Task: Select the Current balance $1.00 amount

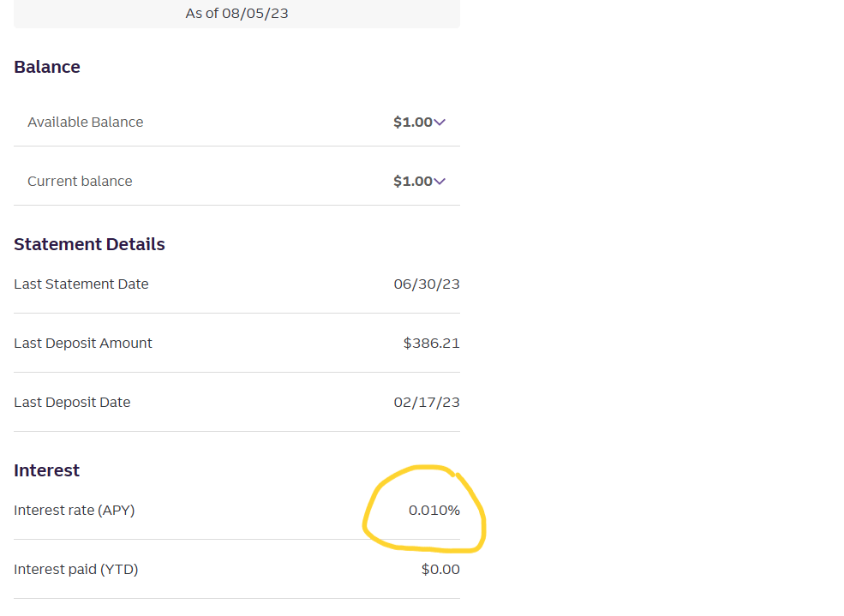Action: pos(412,182)
